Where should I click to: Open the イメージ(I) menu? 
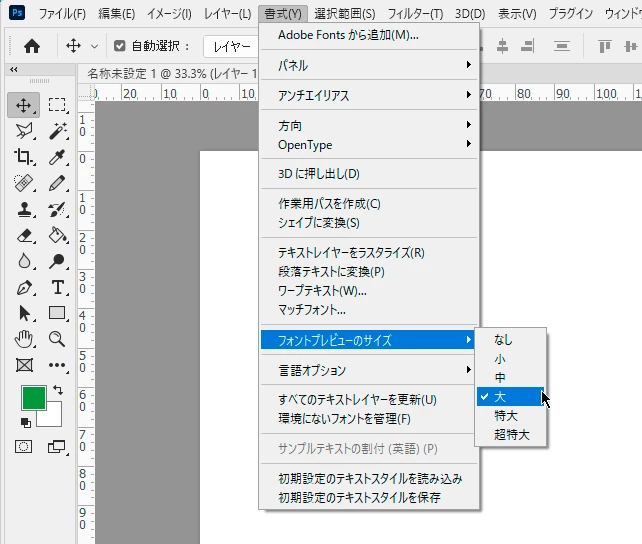[x=169, y=14]
